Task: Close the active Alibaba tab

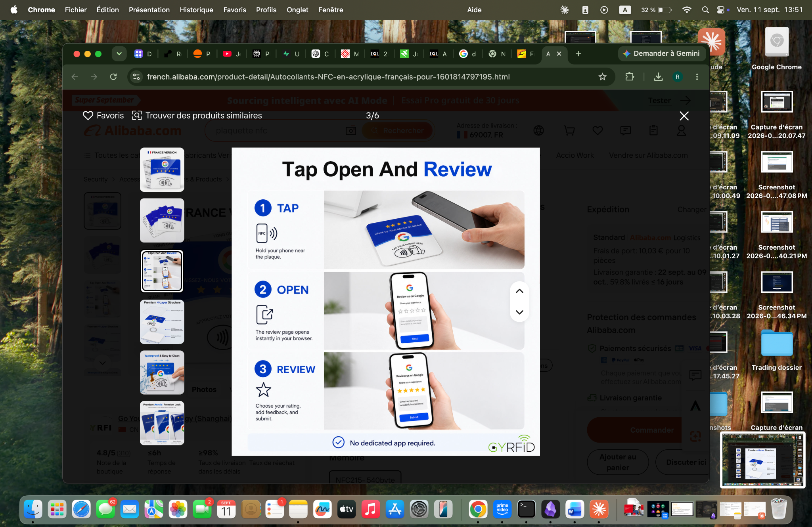Action: [559, 53]
